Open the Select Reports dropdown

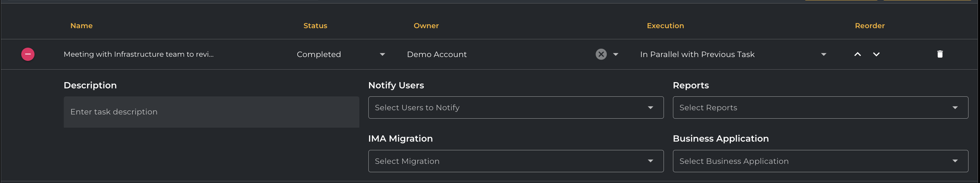coord(955,108)
